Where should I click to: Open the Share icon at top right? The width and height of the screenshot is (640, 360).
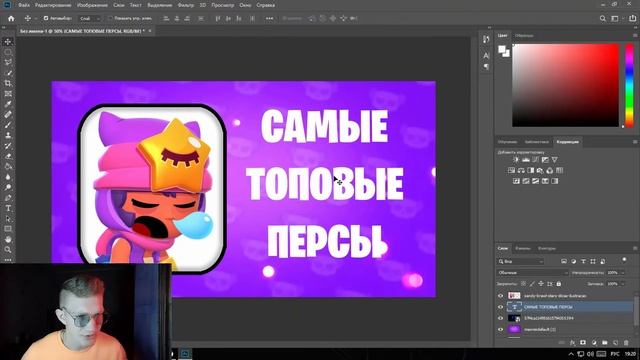(632, 18)
